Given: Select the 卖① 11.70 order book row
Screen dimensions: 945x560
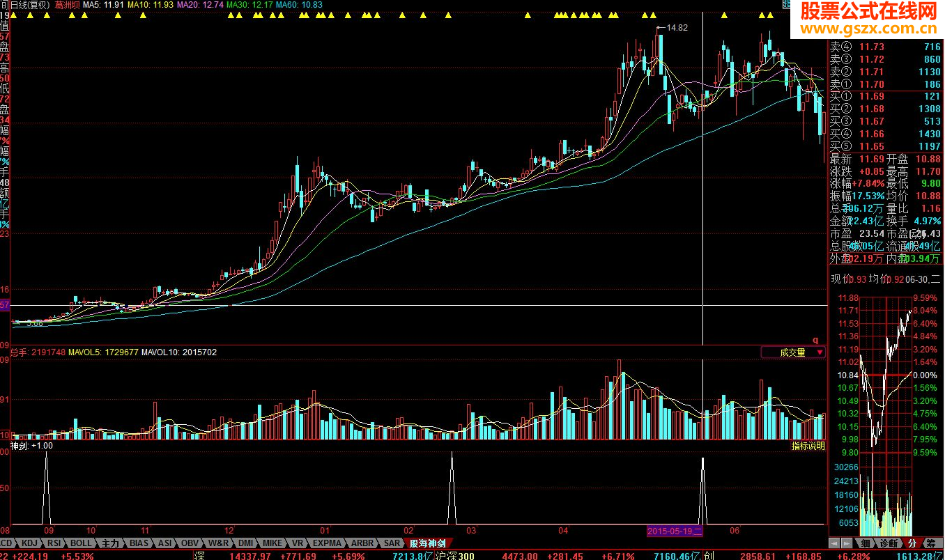Looking at the screenshot, I should coord(885,84).
